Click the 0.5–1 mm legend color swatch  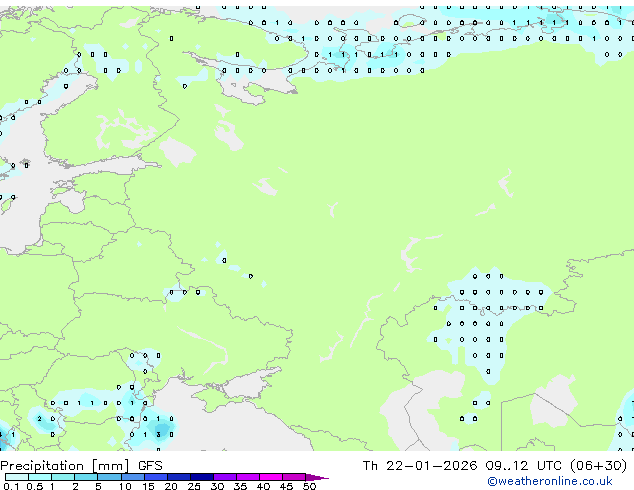40,477
